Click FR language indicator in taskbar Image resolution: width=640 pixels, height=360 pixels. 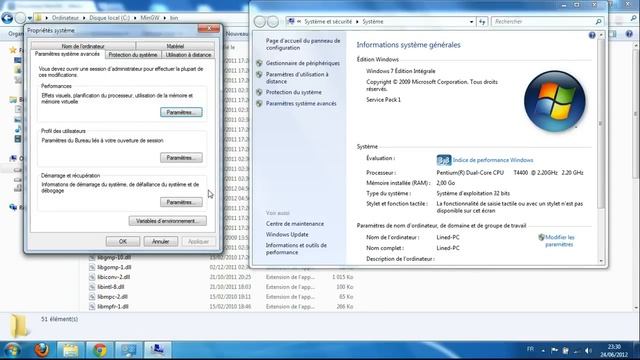pos(530,349)
